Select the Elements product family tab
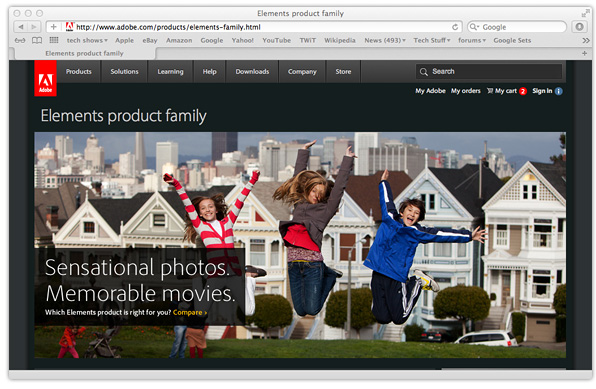 84,54
